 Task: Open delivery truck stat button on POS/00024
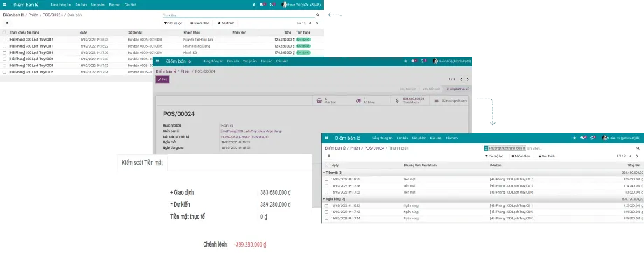click(x=370, y=100)
